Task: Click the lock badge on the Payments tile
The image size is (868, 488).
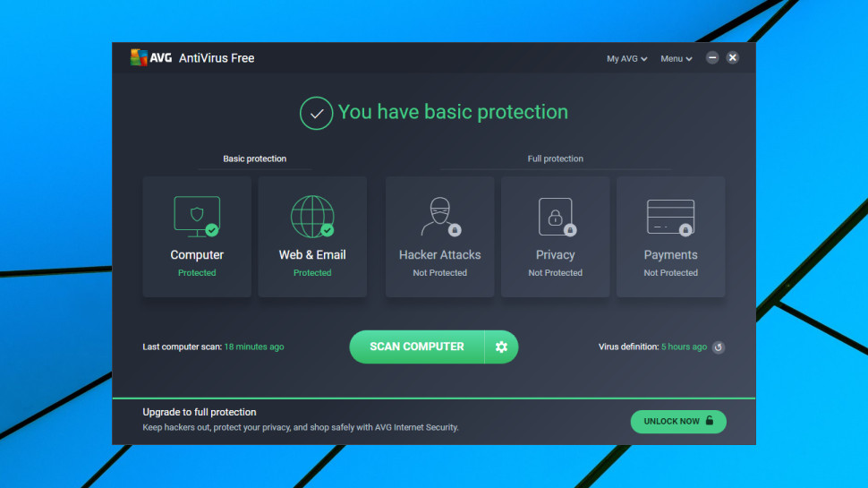Action: (685, 230)
